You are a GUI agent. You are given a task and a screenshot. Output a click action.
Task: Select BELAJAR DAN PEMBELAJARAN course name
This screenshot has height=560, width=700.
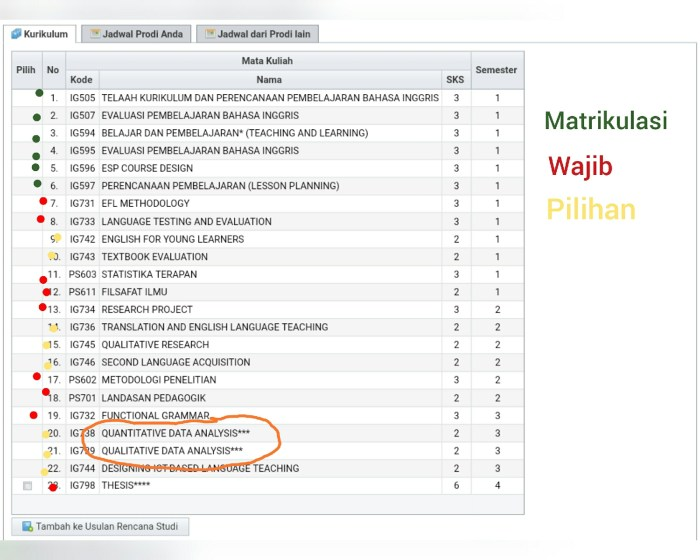point(235,133)
